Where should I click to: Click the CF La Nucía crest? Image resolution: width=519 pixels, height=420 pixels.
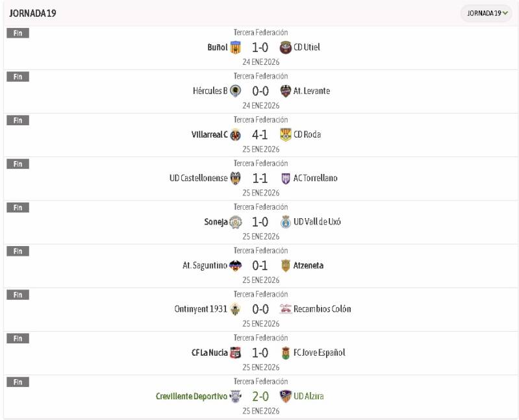(x=235, y=352)
